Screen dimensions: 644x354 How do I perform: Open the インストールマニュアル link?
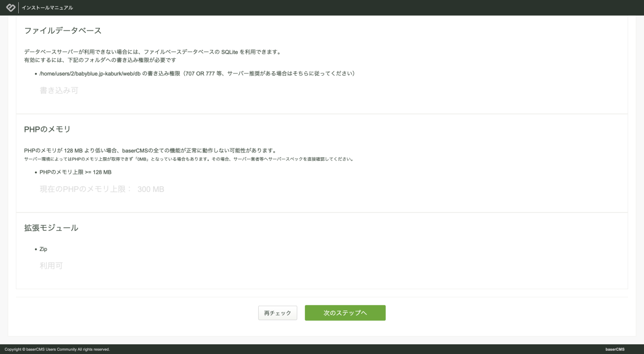(47, 8)
